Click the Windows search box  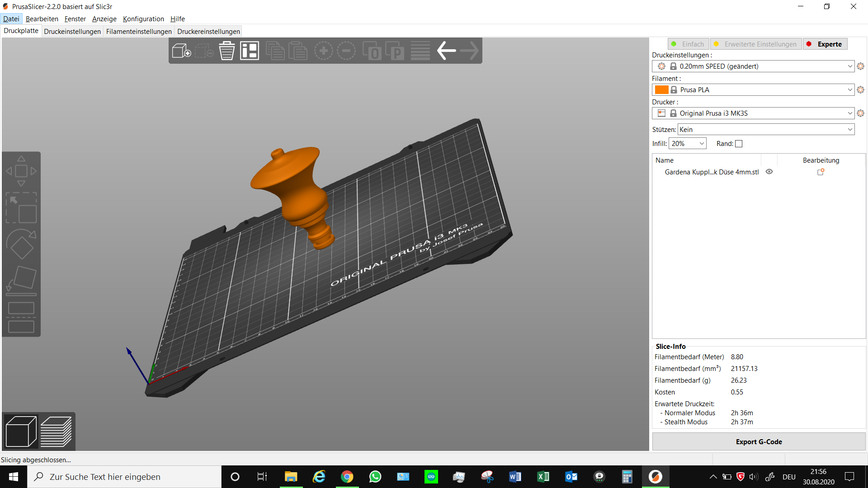(124, 477)
